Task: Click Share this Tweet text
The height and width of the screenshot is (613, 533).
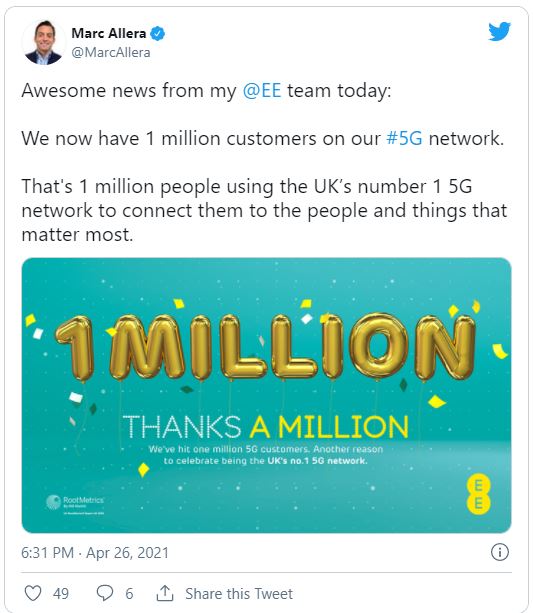Action: pos(239,593)
